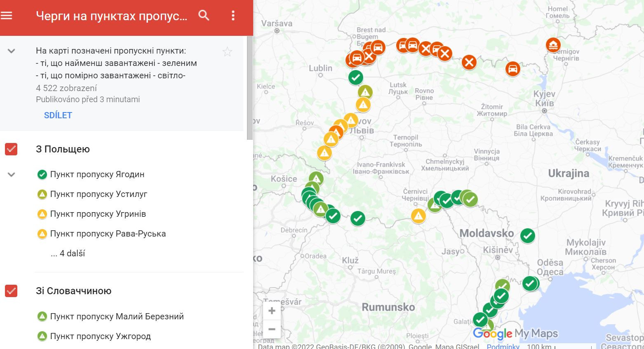
Task: Click the search magnifier icon
Action: (204, 16)
